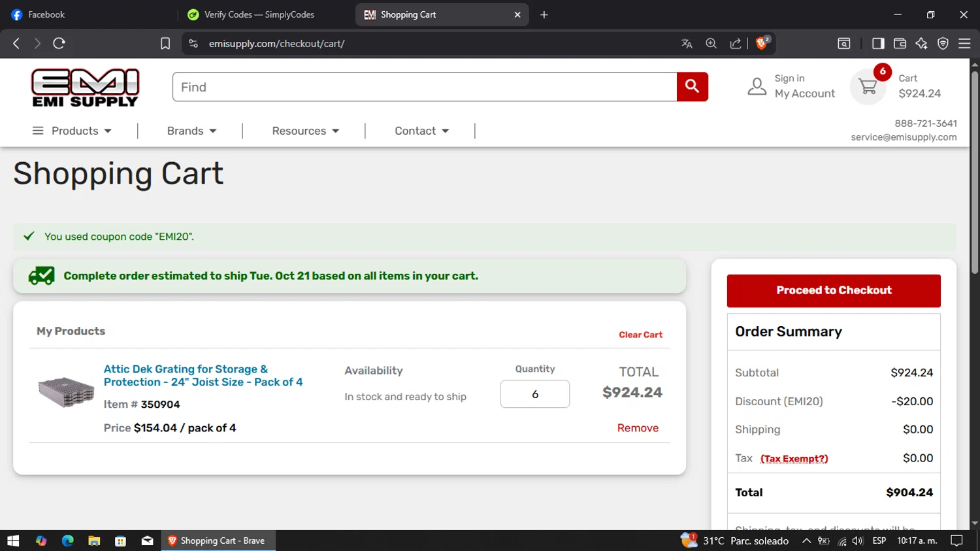
Task: Select the Shopping Cart tab
Action: pos(442,14)
